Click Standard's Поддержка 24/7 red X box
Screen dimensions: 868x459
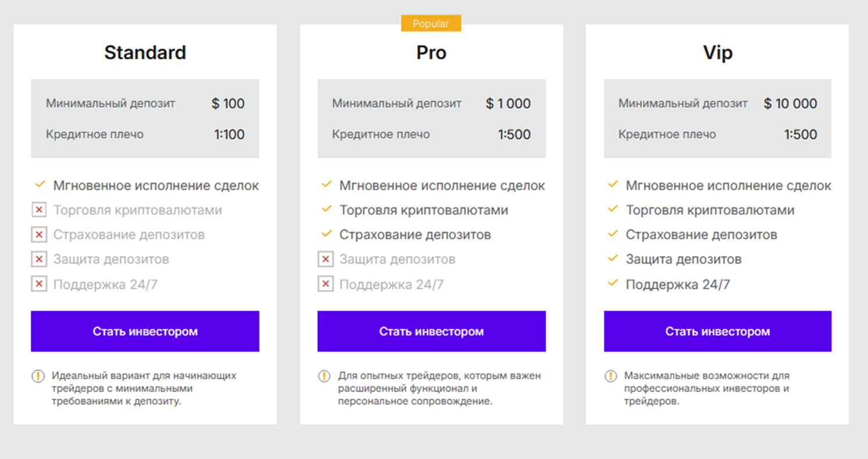tap(39, 284)
